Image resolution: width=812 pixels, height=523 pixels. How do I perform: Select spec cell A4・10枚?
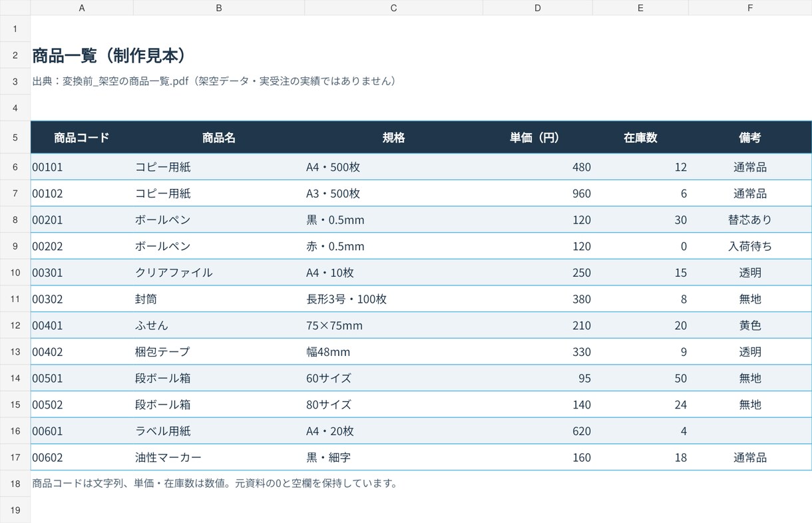point(393,273)
